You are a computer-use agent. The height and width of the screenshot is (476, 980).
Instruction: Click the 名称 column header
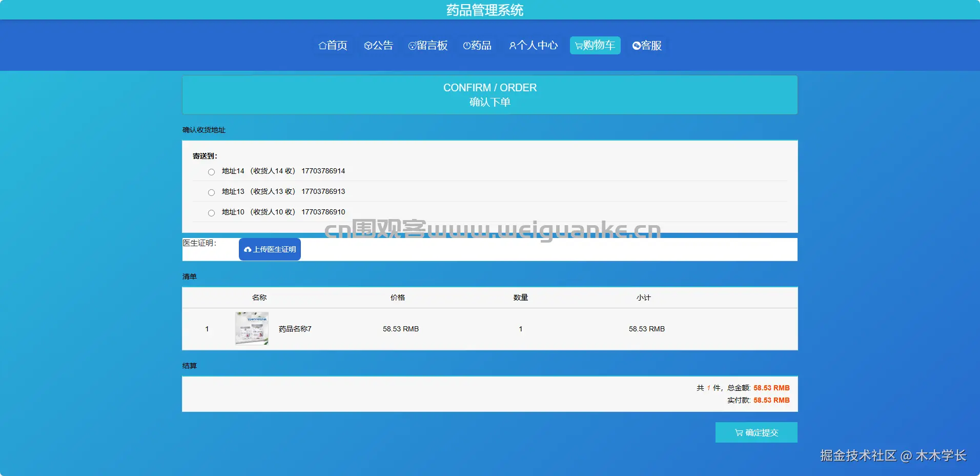click(259, 298)
